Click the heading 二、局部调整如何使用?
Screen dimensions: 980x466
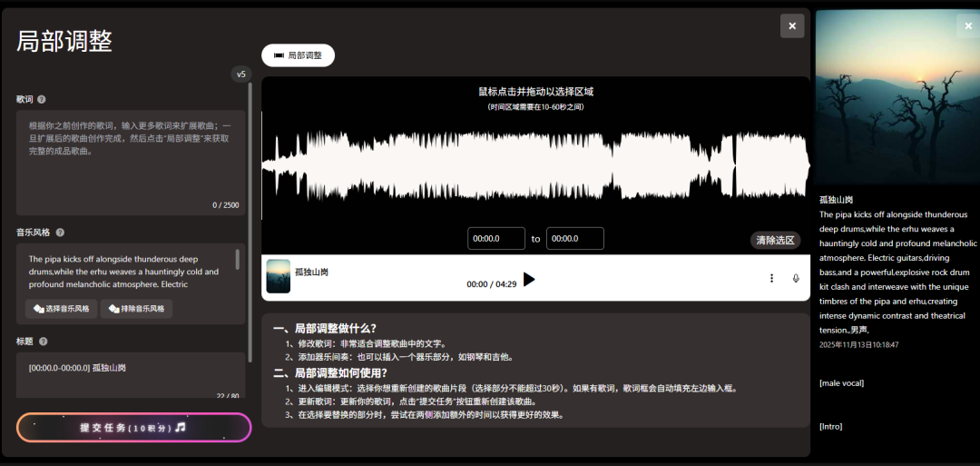tap(330, 373)
